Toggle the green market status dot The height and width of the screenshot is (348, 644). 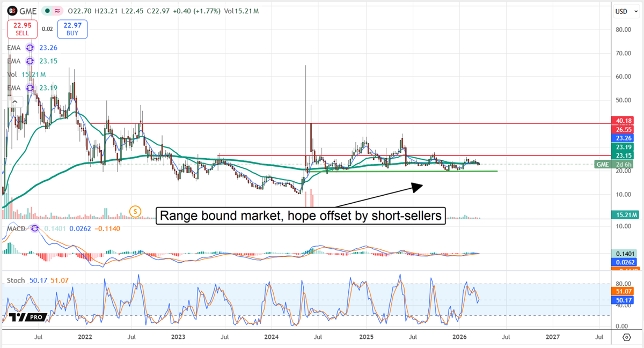pos(47,11)
